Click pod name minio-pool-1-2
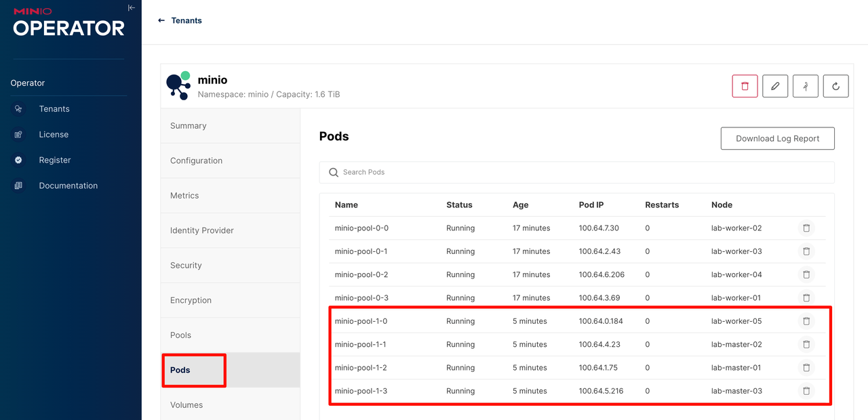 (361, 368)
